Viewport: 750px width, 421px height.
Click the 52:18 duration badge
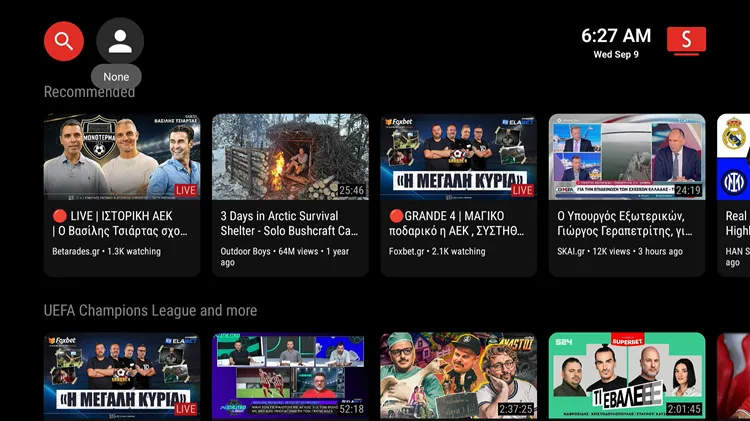(352, 410)
